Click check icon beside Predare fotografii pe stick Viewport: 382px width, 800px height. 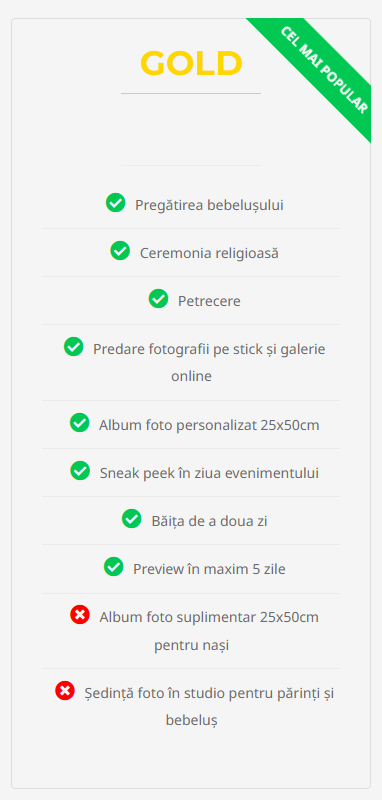[73, 346]
